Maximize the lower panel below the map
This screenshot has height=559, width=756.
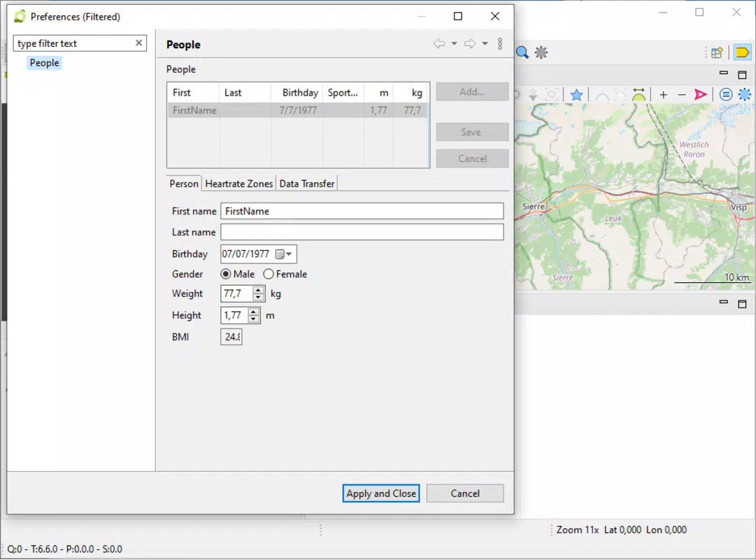[742, 303]
